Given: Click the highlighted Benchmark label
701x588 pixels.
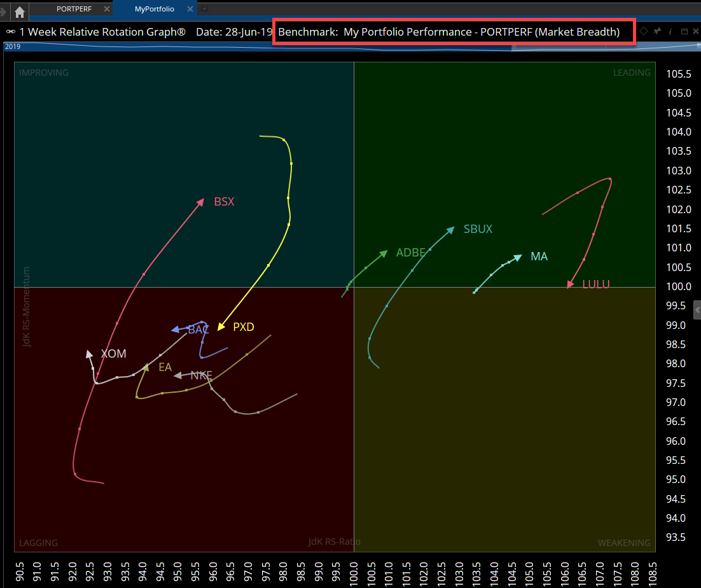Looking at the screenshot, I should coord(454,31).
